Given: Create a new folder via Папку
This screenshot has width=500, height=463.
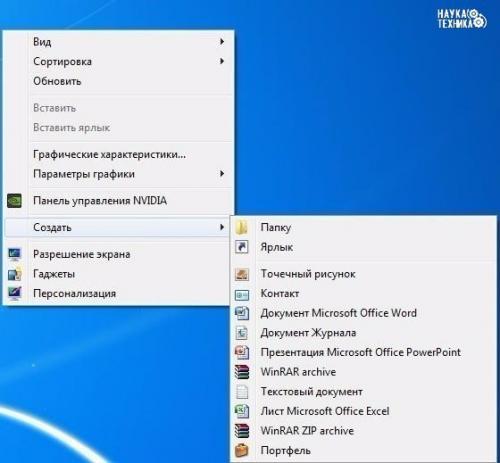Looking at the screenshot, I should (x=363, y=227).
